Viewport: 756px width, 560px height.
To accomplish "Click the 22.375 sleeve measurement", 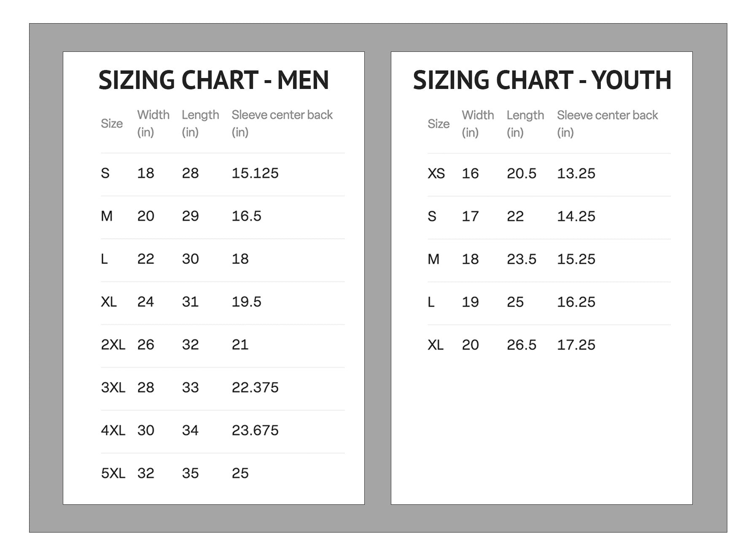I will tap(255, 388).
